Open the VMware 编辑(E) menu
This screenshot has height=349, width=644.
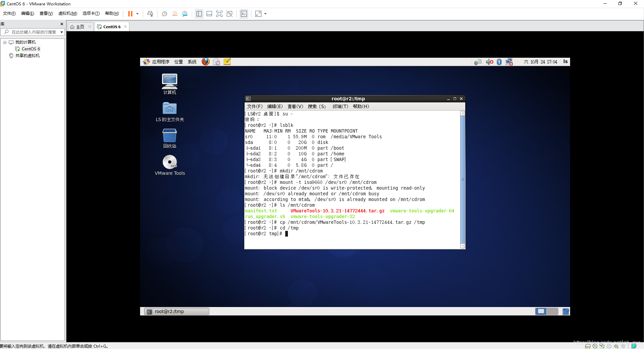point(28,13)
